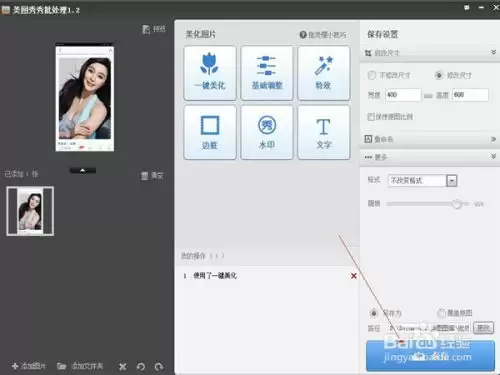Open the 文字 text tool
This screenshot has height=375, width=500.
point(324,132)
